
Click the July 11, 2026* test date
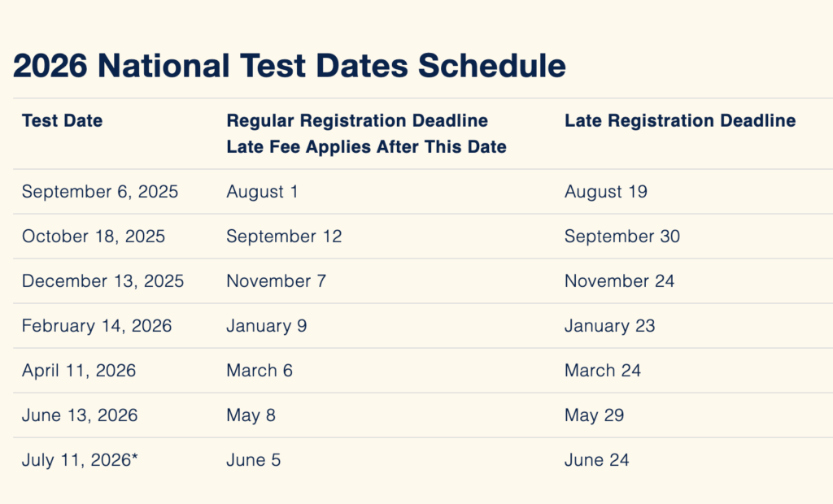click(81, 460)
